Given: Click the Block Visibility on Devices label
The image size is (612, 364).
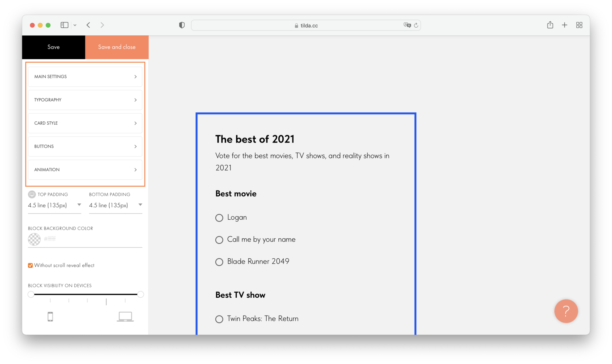Looking at the screenshot, I should tap(60, 286).
